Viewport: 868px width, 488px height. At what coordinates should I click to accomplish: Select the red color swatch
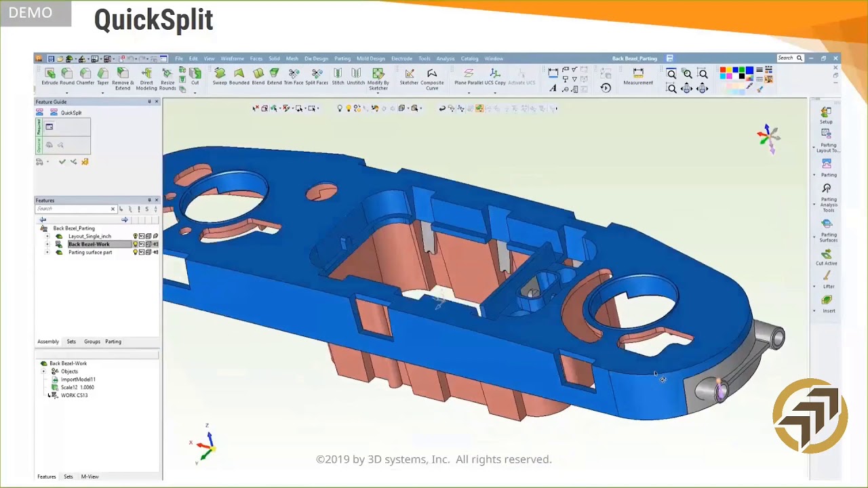723,70
